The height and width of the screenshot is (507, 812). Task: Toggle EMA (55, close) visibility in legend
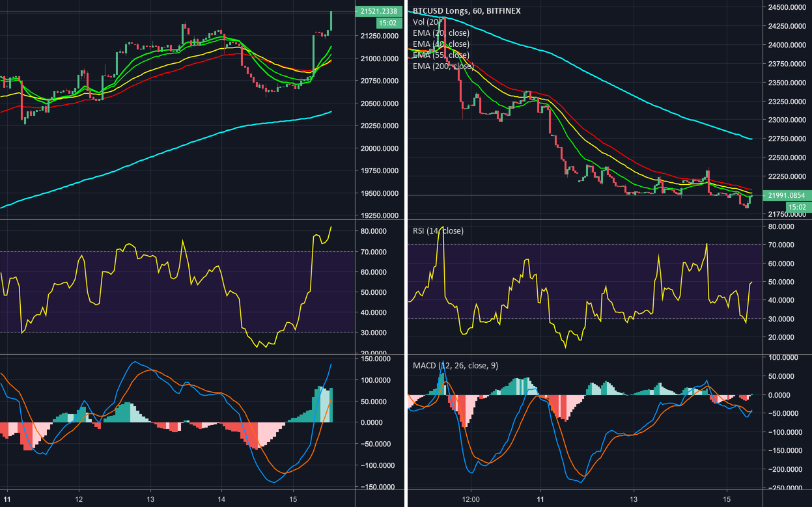(x=441, y=54)
